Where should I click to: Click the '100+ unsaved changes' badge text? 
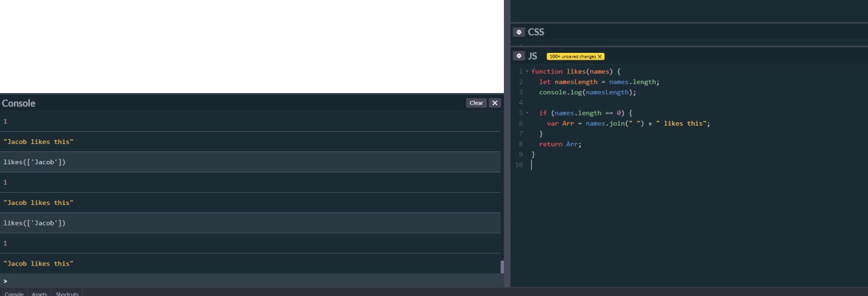coord(572,56)
